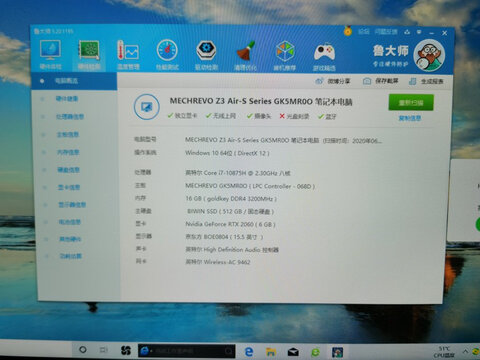The height and width of the screenshot is (360, 480).
Task: Open the Mail app from taskbar
Action: 293,352
